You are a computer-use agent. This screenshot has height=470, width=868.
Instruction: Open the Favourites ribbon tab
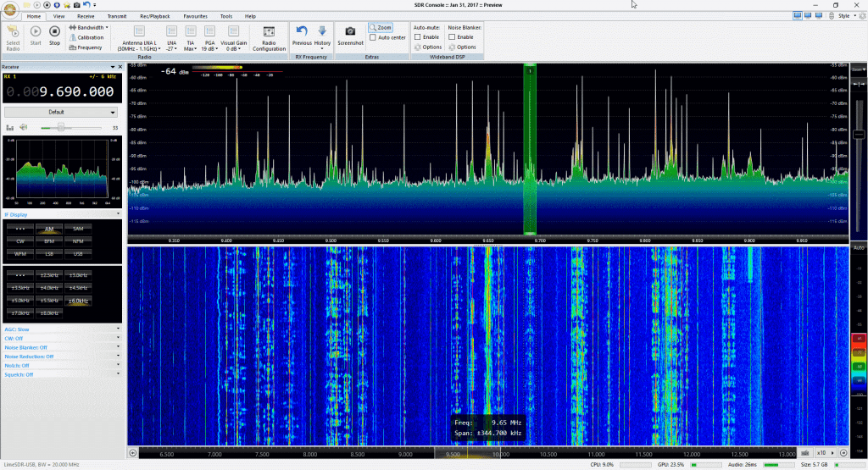coord(195,16)
